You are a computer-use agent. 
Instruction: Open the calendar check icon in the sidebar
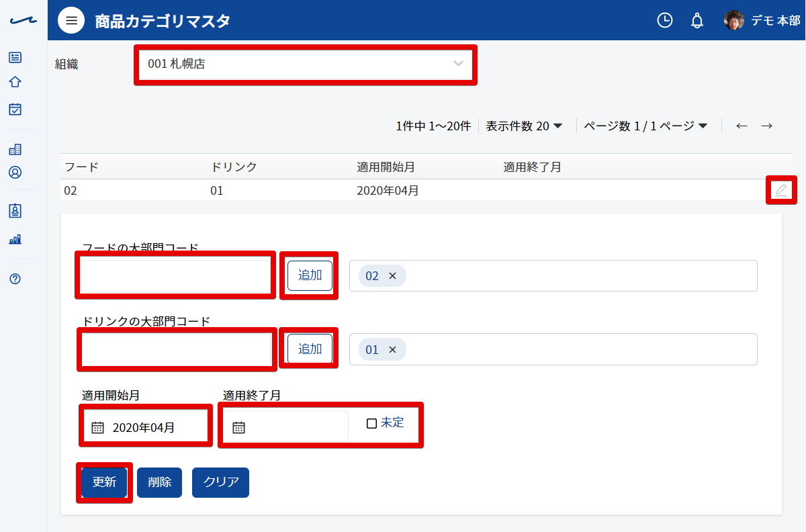point(15,109)
